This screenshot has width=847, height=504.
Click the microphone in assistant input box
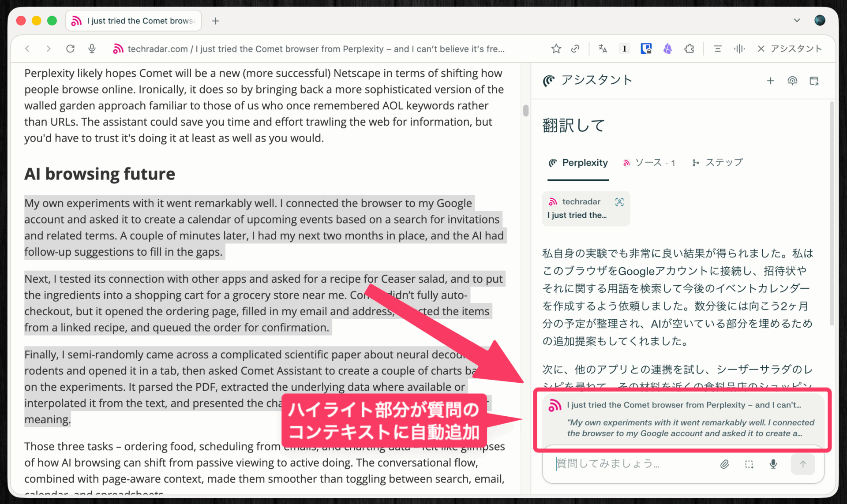[x=773, y=464]
